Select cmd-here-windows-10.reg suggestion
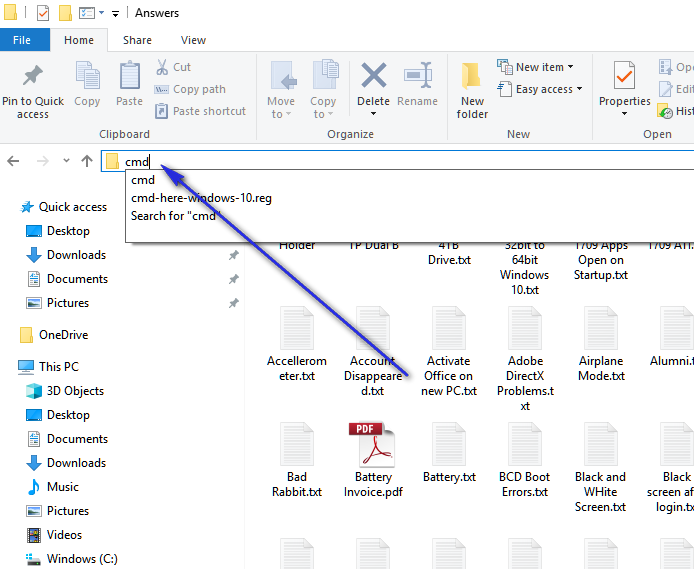This screenshot has width=694, height=569. (x=201, y=198)
